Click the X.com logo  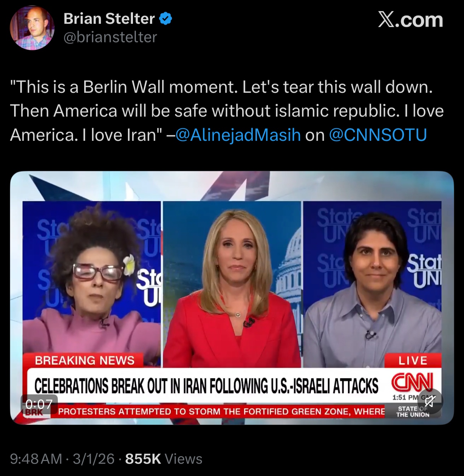[410, 20]
